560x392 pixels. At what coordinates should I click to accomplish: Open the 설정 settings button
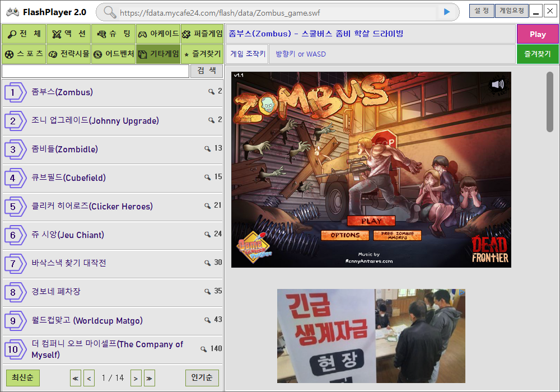[482, 11]
